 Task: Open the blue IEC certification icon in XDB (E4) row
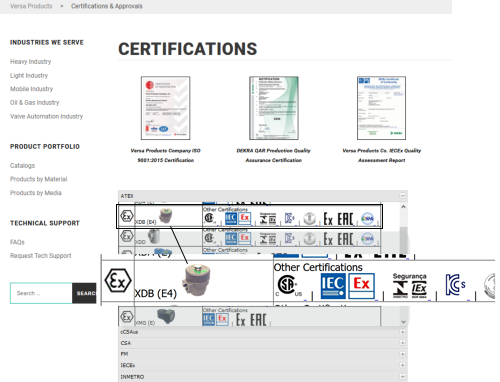pyautogui.click(x=231, y=219)
